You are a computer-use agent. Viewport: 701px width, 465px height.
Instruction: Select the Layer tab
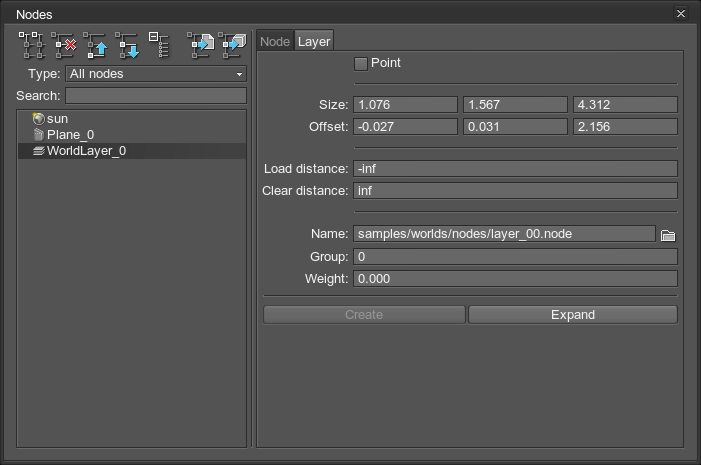click(x=314, y=41)
